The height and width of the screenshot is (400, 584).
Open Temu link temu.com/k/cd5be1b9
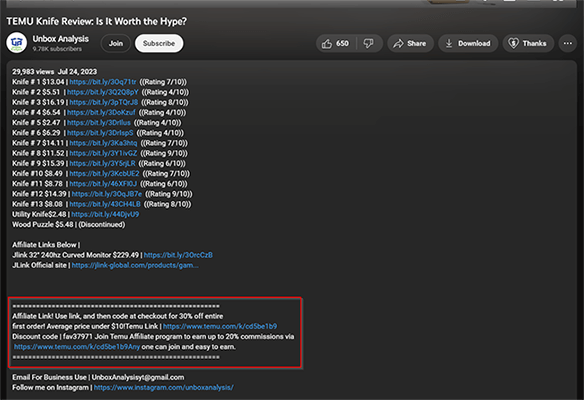220,326
